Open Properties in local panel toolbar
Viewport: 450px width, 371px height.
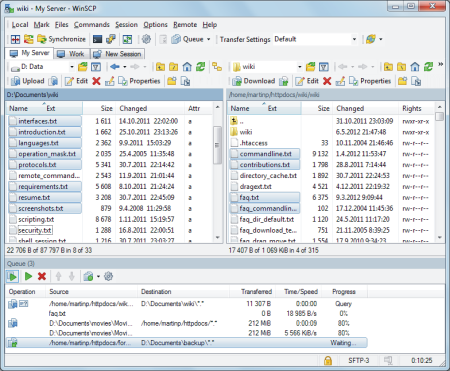pyautogui.click(x=139, y=81)
